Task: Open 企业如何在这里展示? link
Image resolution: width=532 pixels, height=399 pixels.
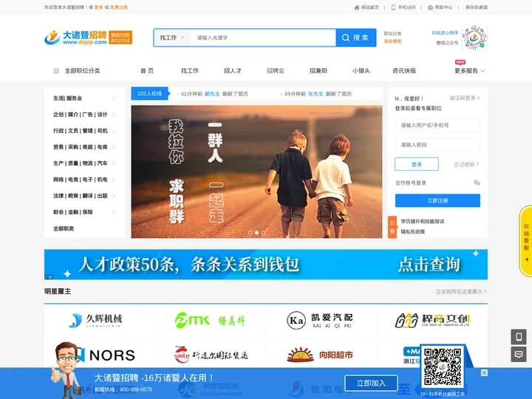Action: point(461,291)
